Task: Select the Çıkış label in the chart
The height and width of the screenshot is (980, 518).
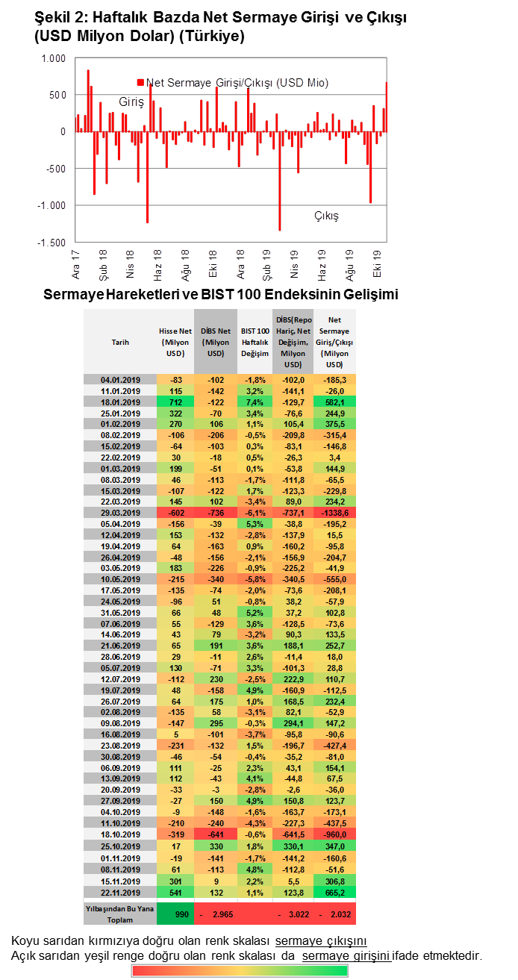Action: tap(325, 216)
